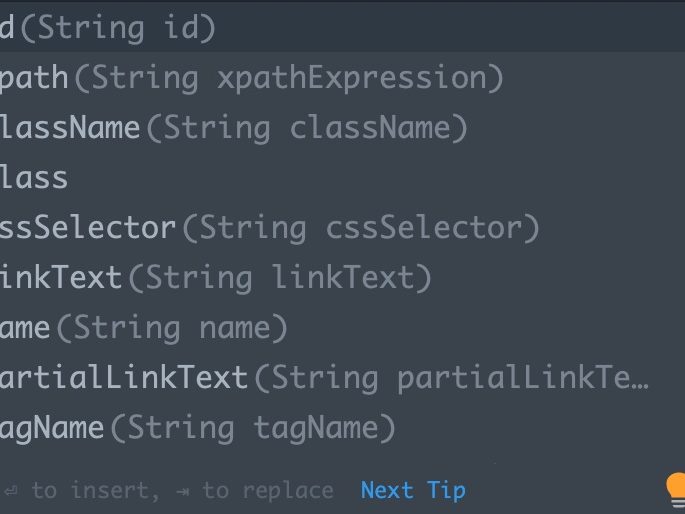The width and height of the screenshot is (685, 514).
Task: Select the id(String id) completion
Action: pyautogui.click(x=108, y=28)
